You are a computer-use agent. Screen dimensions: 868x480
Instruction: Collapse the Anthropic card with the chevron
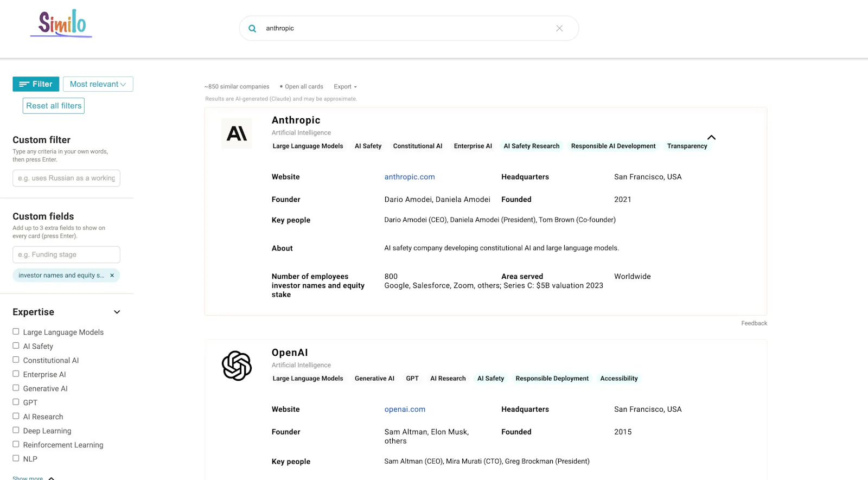click(x=711, y=137)
